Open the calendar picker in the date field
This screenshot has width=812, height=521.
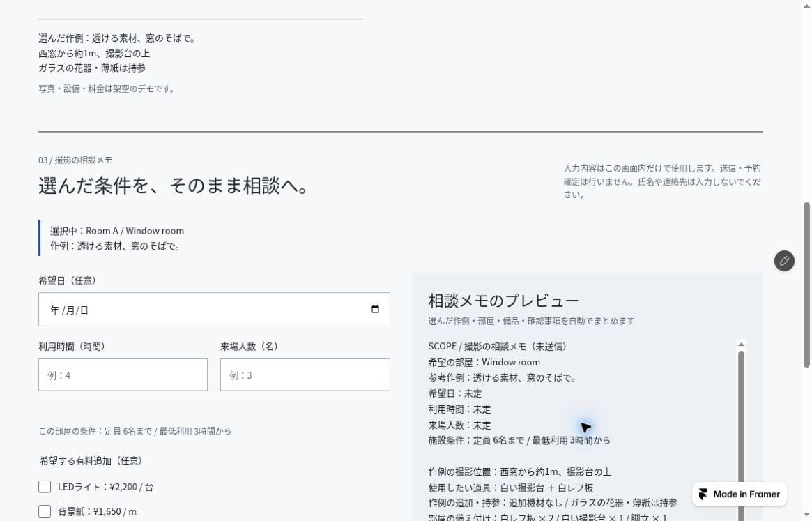(x=376, y=310)
